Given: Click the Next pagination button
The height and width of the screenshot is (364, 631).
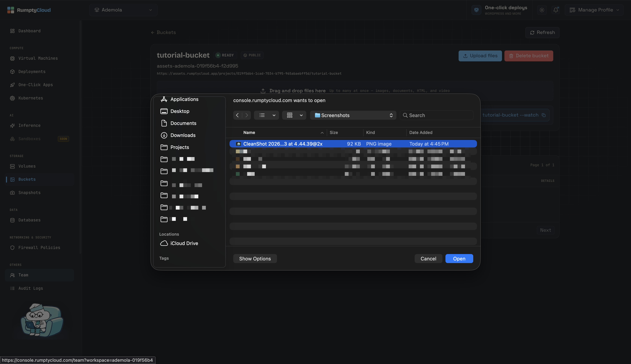Looking at the screenshot, I should (x=545, y=230).
